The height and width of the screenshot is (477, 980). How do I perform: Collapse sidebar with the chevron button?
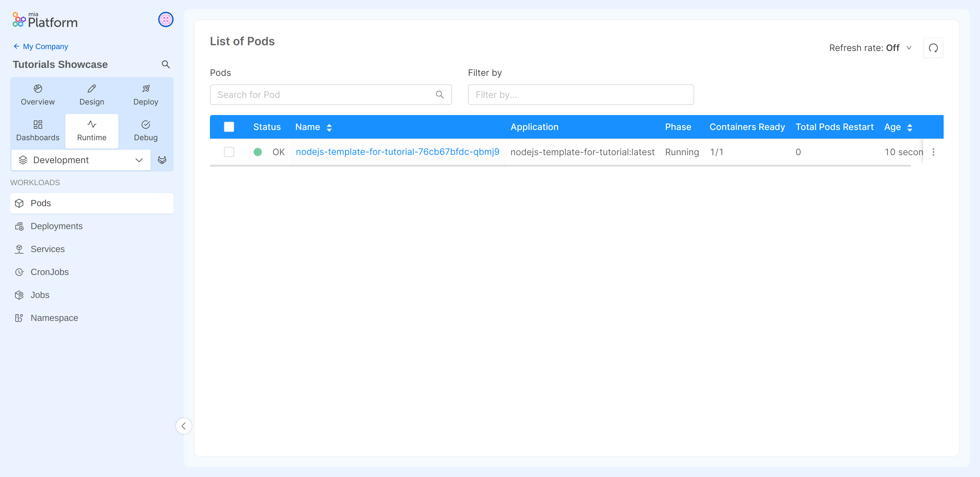[x=183, y=426]
